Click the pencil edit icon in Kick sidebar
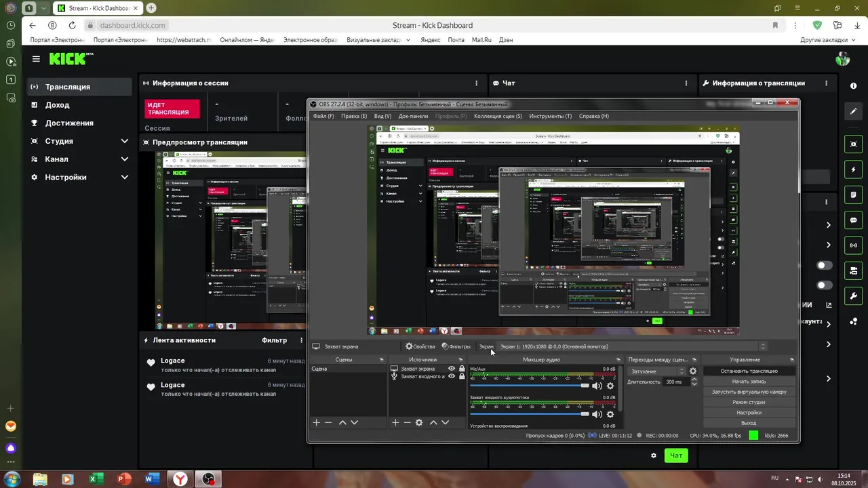 coord(854,111)
